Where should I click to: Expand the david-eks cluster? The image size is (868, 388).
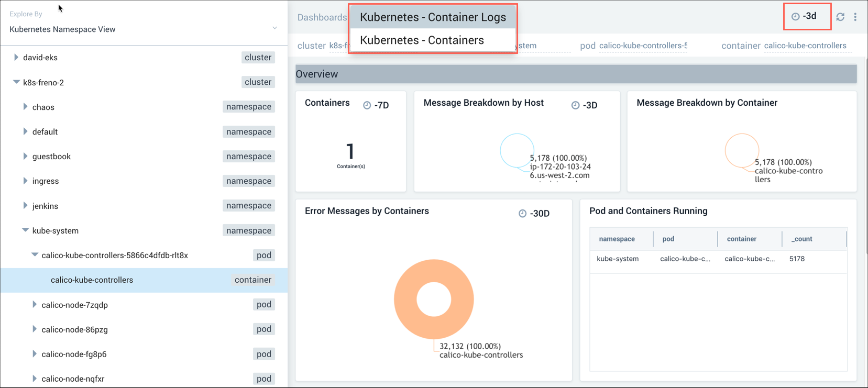point(16,58)
